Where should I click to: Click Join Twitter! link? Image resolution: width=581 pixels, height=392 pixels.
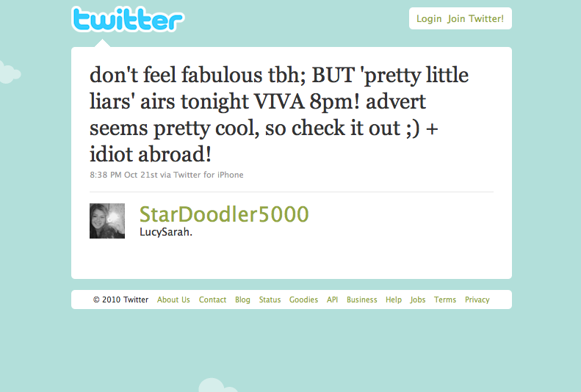[x=475, y=18]
